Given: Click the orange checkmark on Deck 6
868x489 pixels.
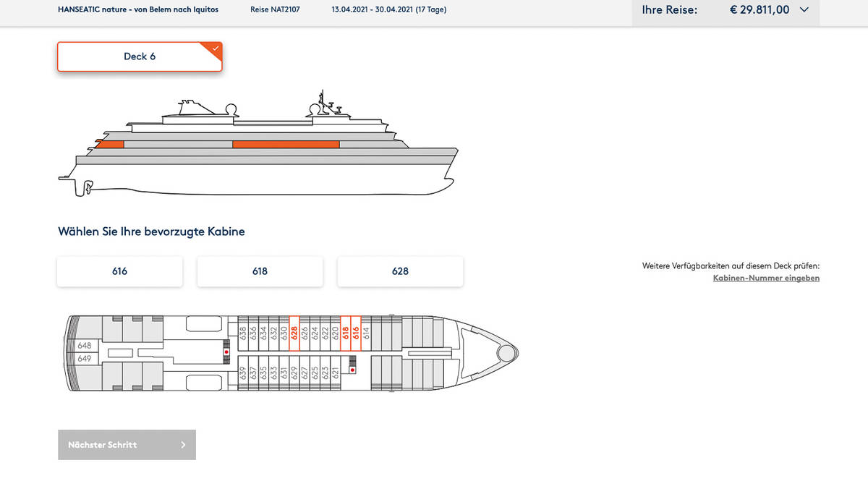Looking at the screenshot, I should (x=215, y=48).
